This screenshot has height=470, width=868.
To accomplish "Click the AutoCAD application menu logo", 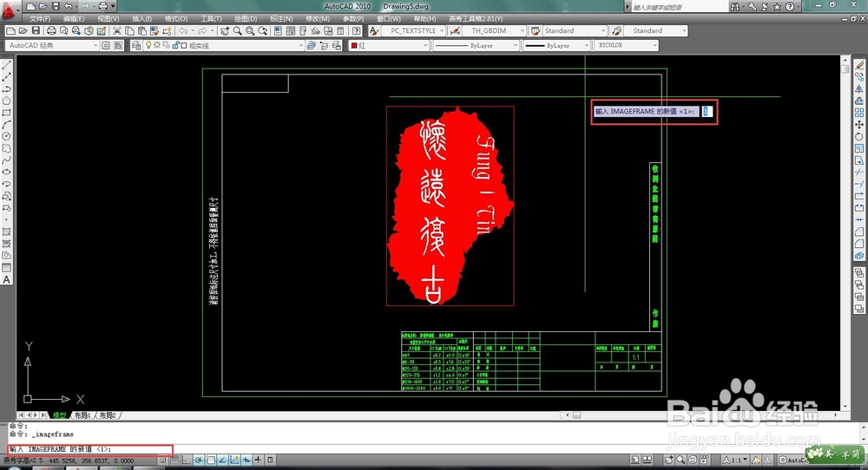I will point(10,11).
